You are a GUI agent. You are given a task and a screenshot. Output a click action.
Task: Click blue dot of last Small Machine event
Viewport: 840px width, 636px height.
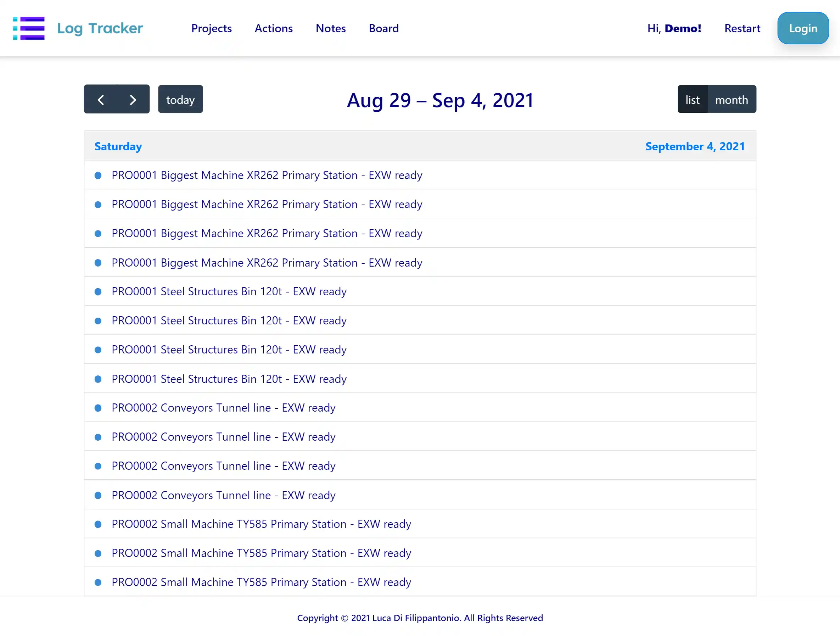coord(98,582)
